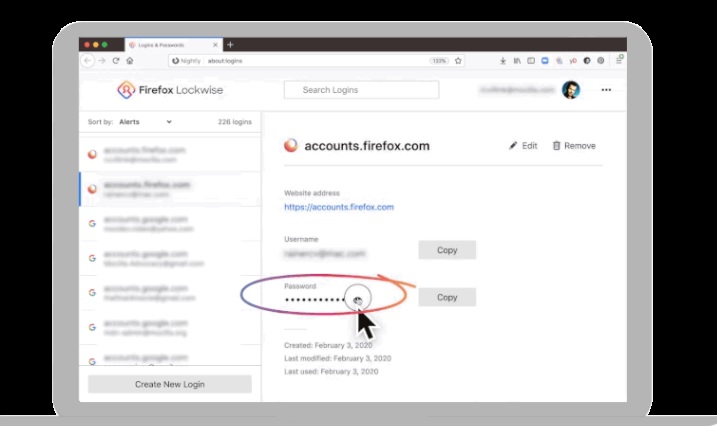Click the Nightly identity label in address bar
Screen dimensions: 717x426
coord(186,61)
